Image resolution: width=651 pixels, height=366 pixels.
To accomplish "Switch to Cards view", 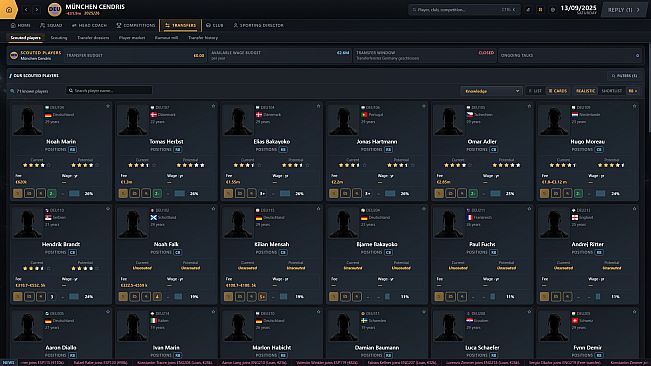I will tap(557, 91).
